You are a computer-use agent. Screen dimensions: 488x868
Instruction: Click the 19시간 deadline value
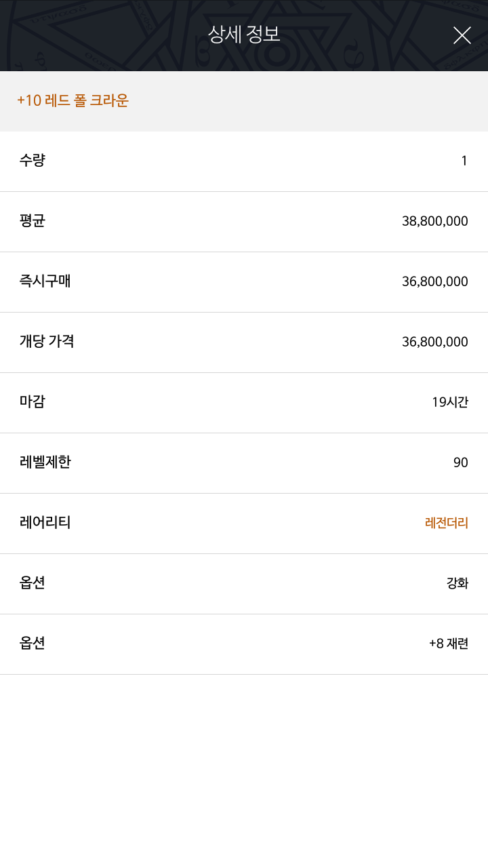(x=449, y=403)
